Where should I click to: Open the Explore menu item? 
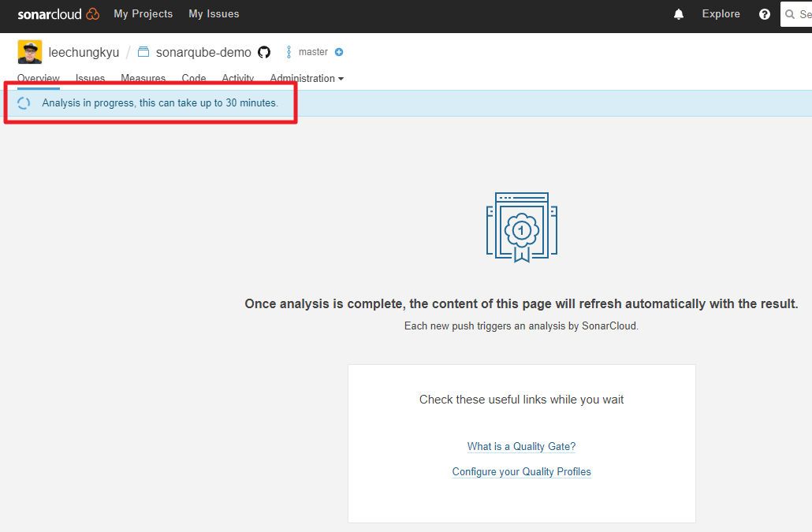[x=721, y=14]
